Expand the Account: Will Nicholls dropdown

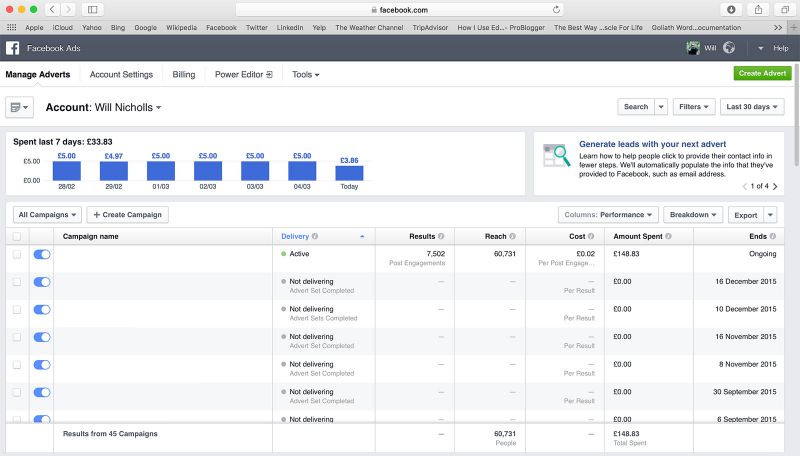click(x=104, y=107)
